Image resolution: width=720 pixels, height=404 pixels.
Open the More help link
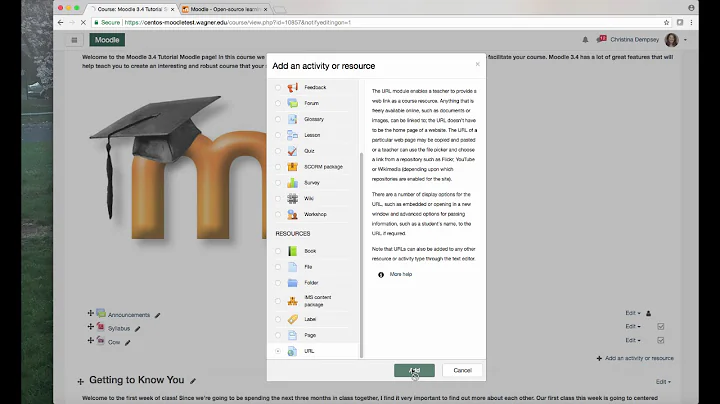click(x=400, y=274)
